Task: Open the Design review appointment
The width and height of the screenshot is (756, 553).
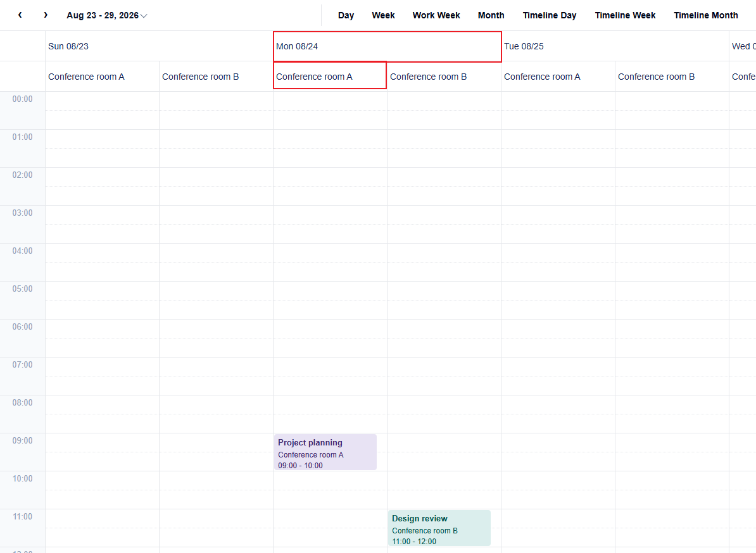Action: (439, 528)
